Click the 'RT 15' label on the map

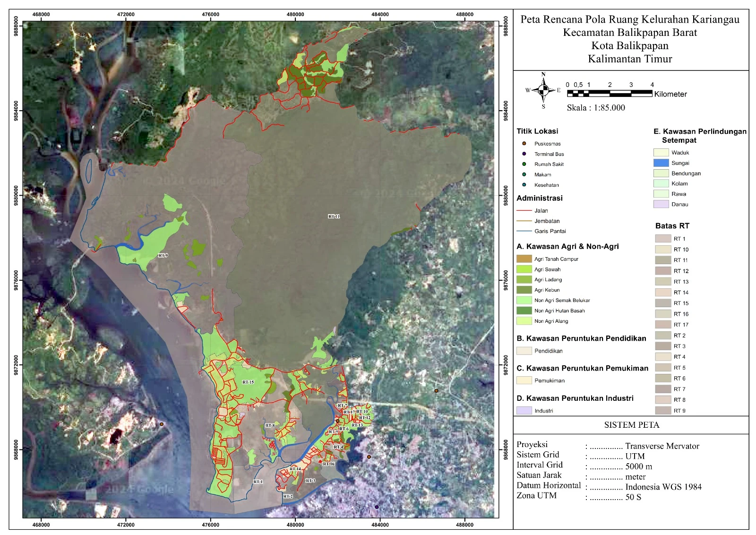248,382
